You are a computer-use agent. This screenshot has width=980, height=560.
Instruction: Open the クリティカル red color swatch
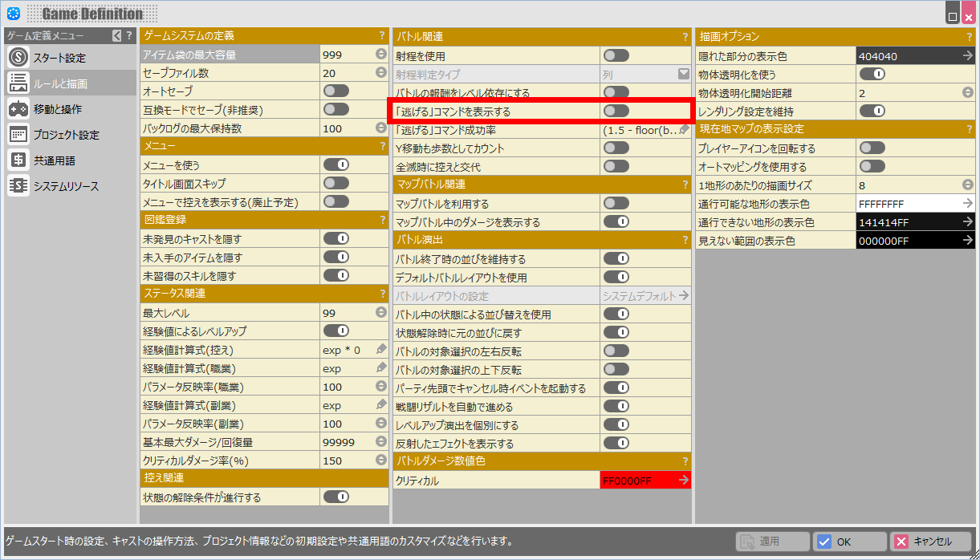tap(645, 481)
